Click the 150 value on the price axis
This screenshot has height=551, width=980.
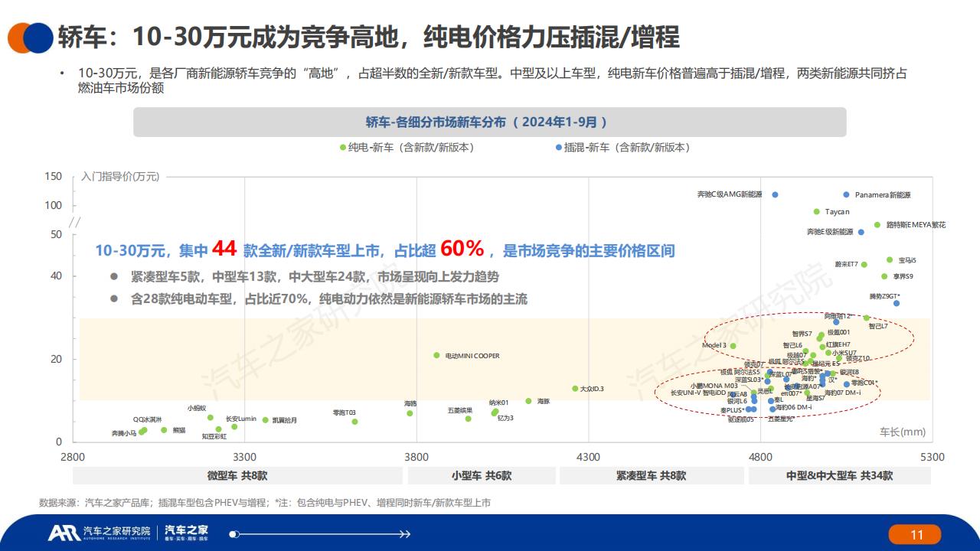tap(54, 176)
